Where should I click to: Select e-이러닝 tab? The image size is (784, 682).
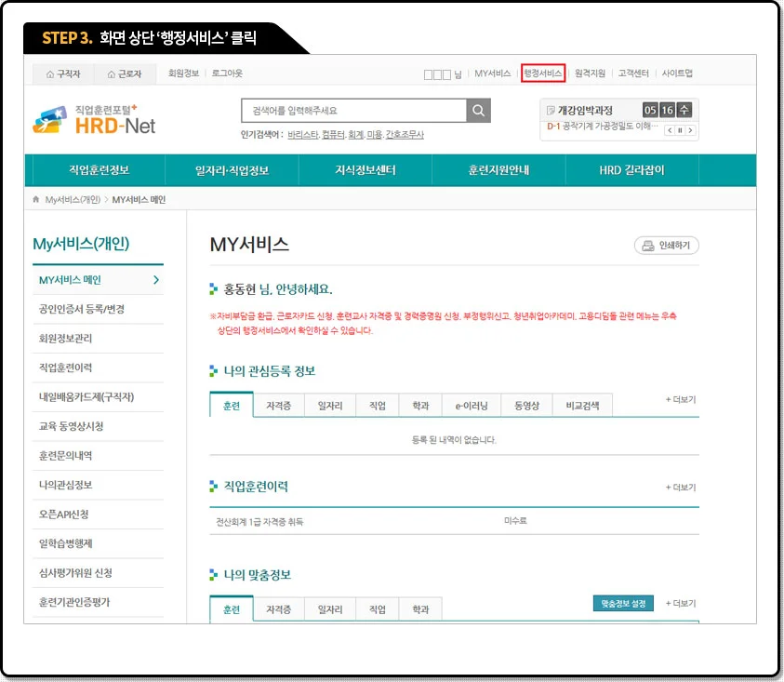[472, 406]
